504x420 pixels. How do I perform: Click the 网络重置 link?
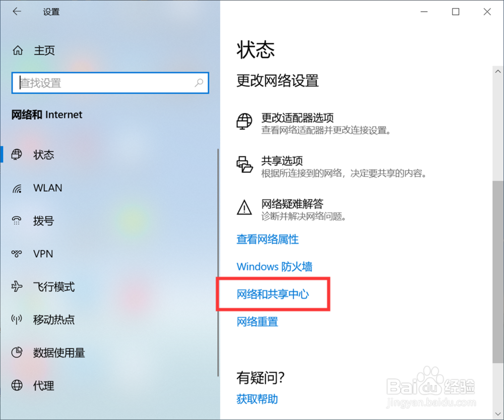[257, 321]
